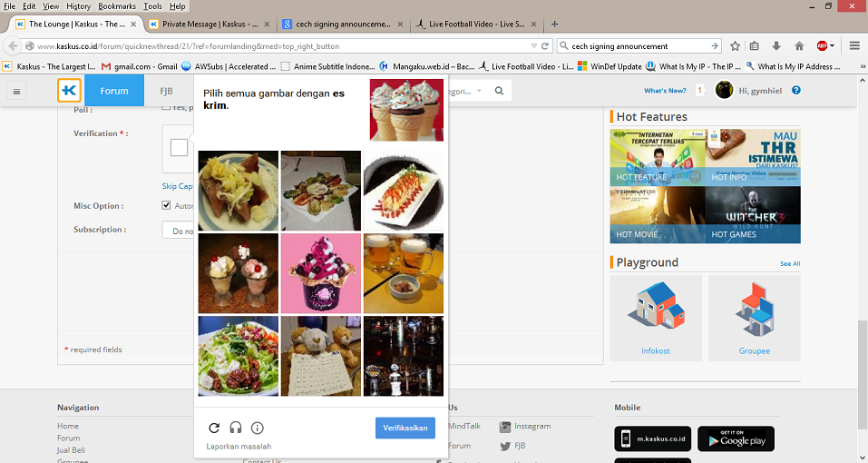Click Laporkan masalah link
Viewport: 868px width, 463px height.
(239, 446)
